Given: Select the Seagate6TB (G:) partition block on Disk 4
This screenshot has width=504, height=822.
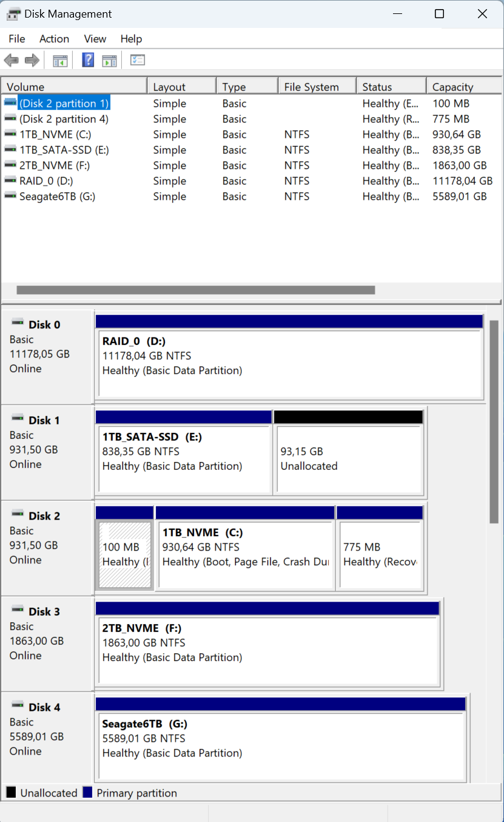Looking at the screenshot, I should pyautogui.click(x=280, y=739).
